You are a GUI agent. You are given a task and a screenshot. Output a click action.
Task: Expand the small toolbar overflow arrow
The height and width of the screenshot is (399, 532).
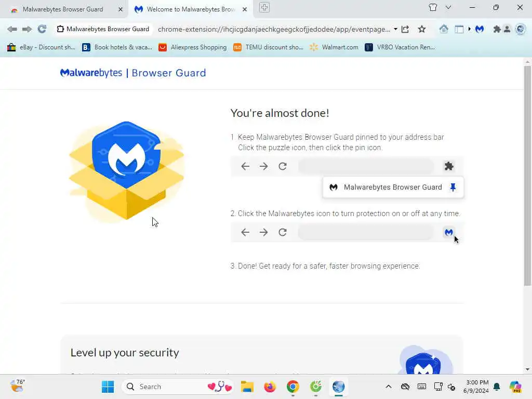[x=470, y=29]
